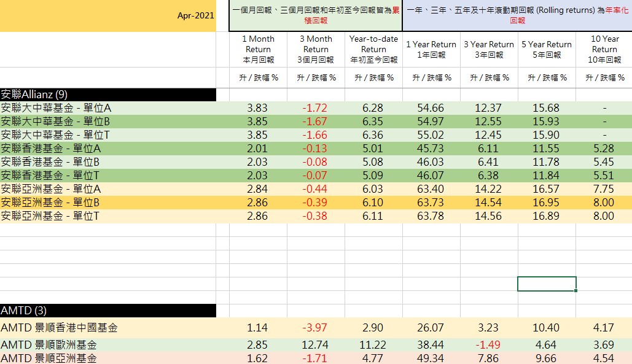The image size is (632, 364).
Task: Select the red value -0.13
Action: click(x=315, y=149)
